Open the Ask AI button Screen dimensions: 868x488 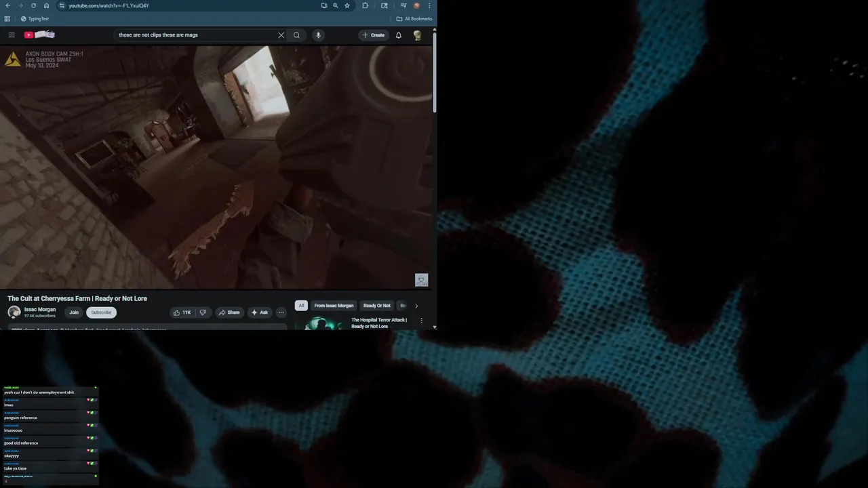[260, 312]
